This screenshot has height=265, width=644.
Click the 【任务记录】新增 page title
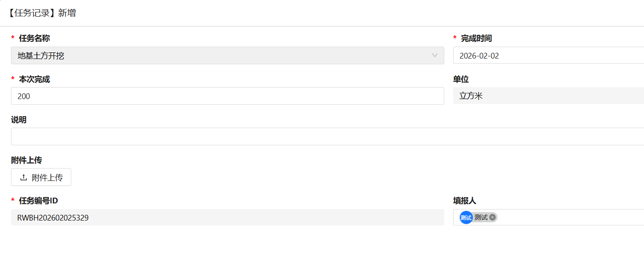(x=42, y=13)
